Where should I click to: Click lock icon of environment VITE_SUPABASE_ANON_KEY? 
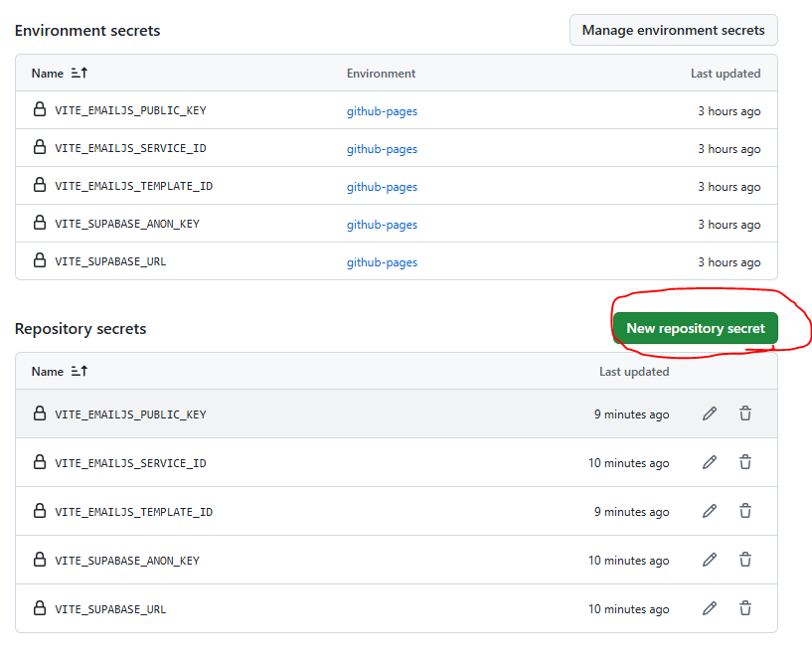40,223
